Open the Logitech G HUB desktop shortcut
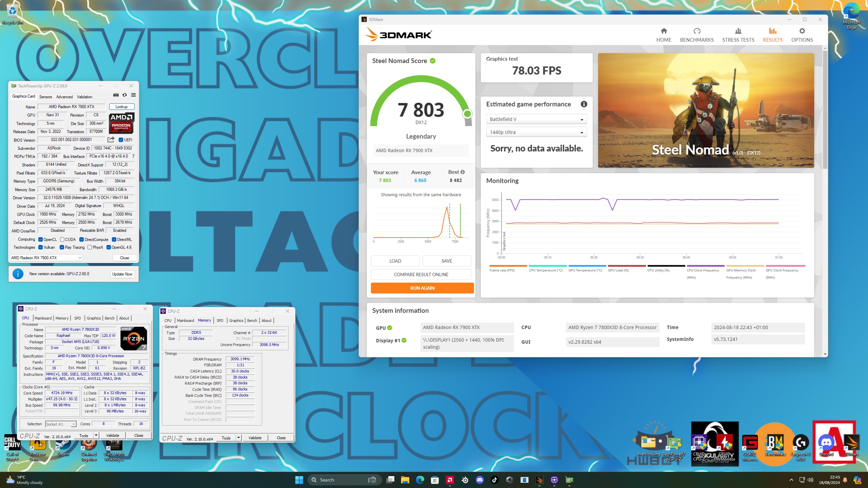 click(801, 448)
